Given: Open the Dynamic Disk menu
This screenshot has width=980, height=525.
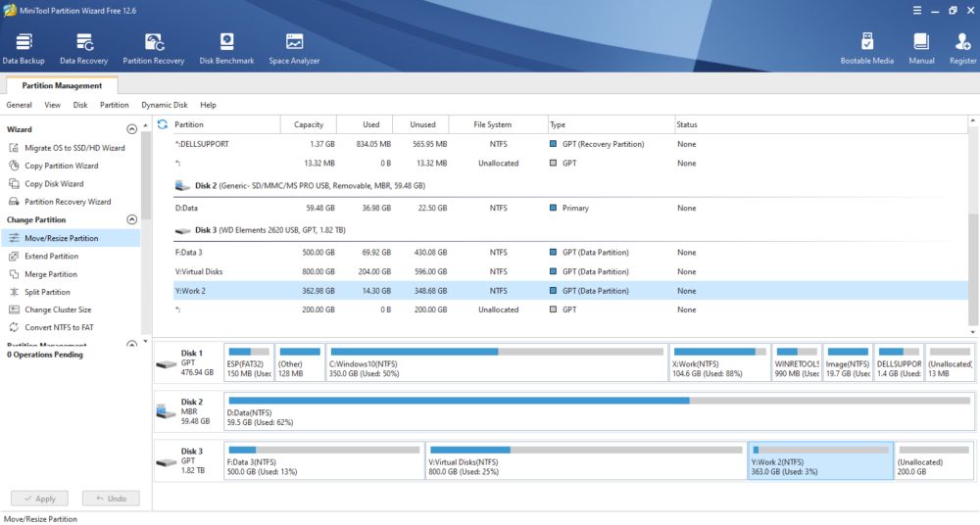Looking at the screenshot, I should coord(165,105).
